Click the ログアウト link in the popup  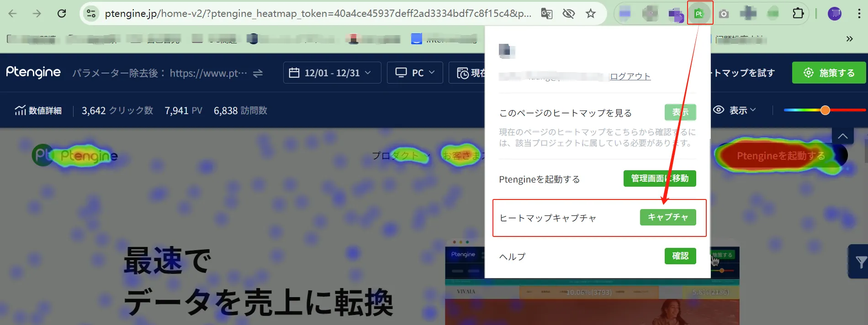pyautogui.click(x=630, y=76)
